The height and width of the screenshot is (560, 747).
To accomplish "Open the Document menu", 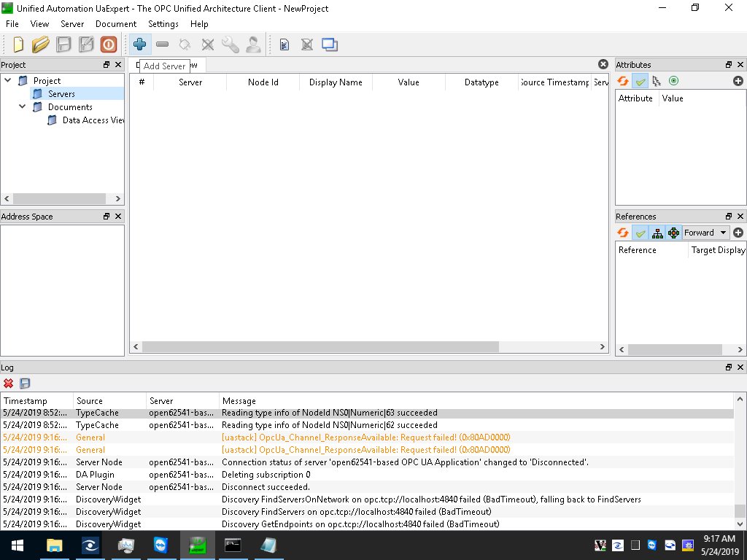I will click(116, 24).
